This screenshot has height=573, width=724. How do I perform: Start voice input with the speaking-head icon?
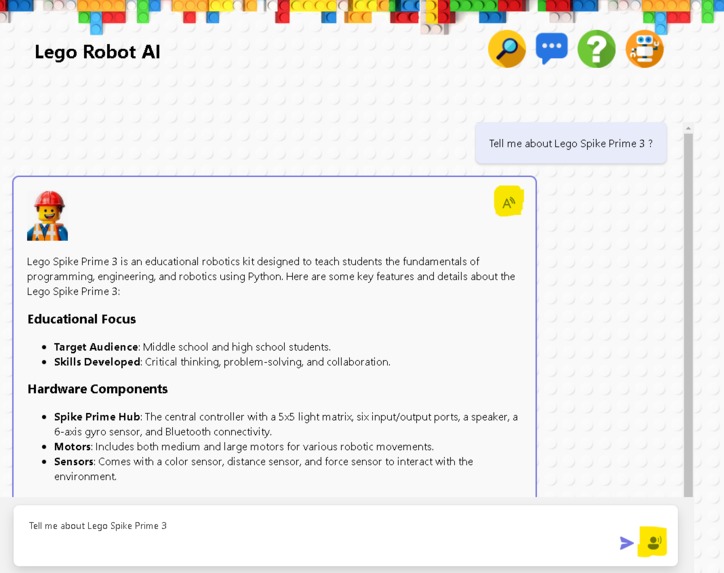pyautogui.click(x=652, y=541)
